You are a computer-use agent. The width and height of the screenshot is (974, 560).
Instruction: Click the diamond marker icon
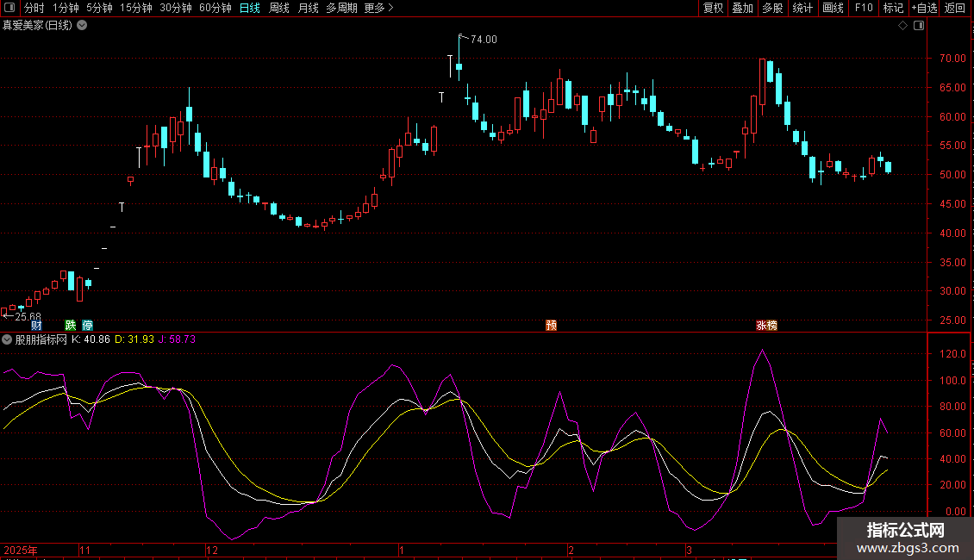902,26
